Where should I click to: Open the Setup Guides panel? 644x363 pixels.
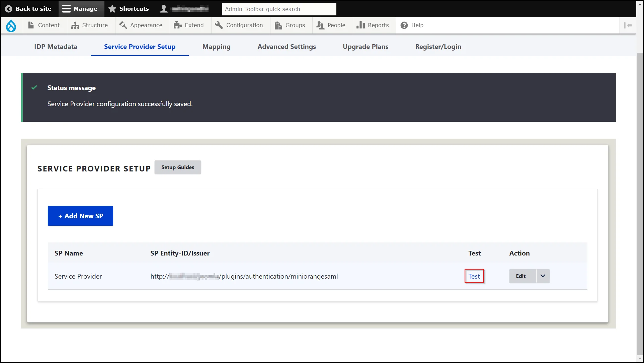coord(178,167)
